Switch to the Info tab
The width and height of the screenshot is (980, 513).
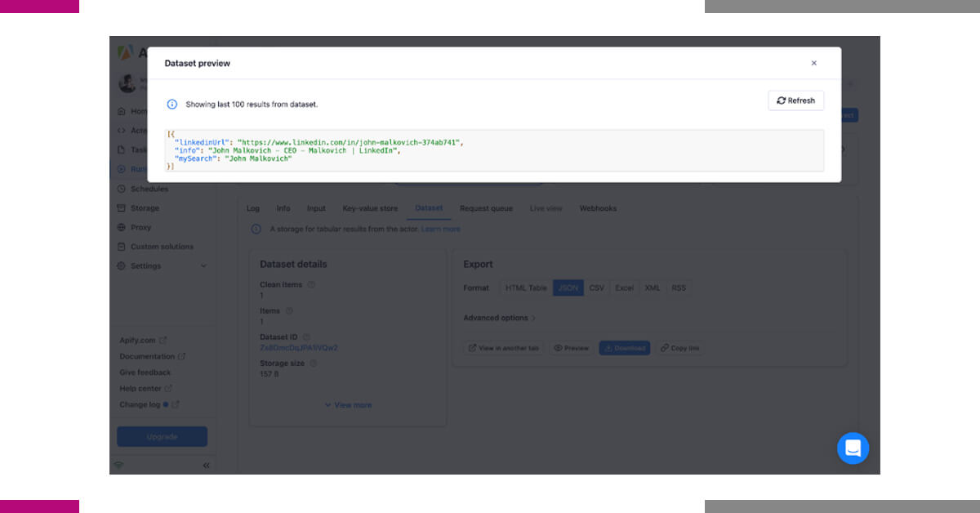click(x=283, y=208)
